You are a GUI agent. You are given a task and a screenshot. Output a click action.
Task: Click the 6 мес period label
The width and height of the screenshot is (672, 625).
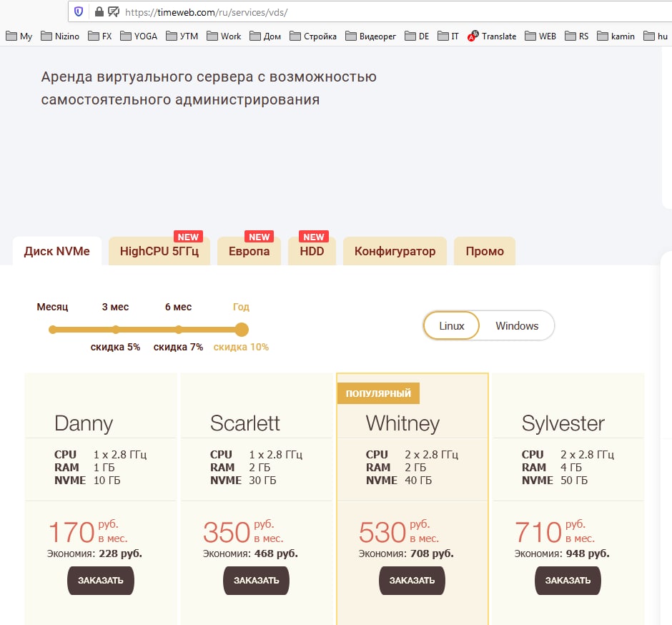point(178,307)
